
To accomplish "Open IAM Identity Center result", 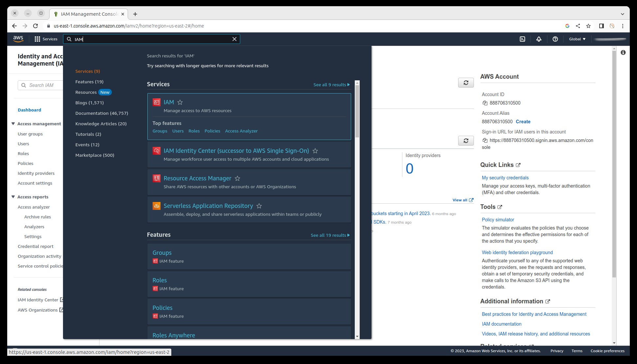I will tap(236, 151).
